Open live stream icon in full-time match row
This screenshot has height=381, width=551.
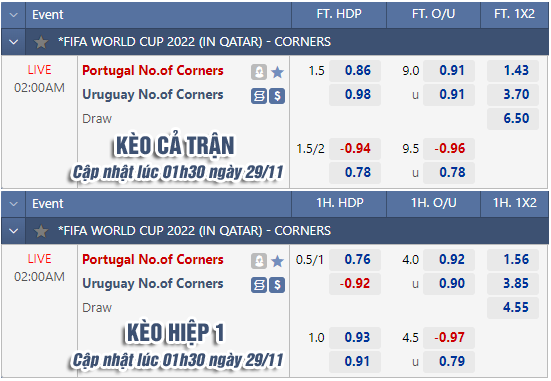(259, 72)
